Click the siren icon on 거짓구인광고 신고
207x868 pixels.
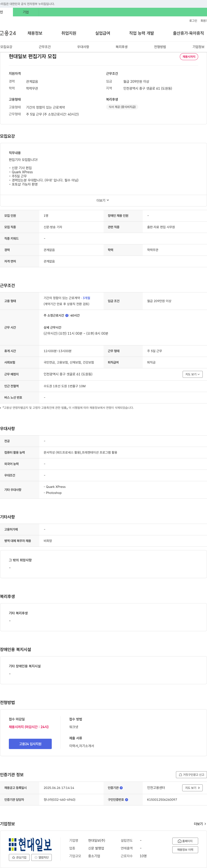point(180,775)
